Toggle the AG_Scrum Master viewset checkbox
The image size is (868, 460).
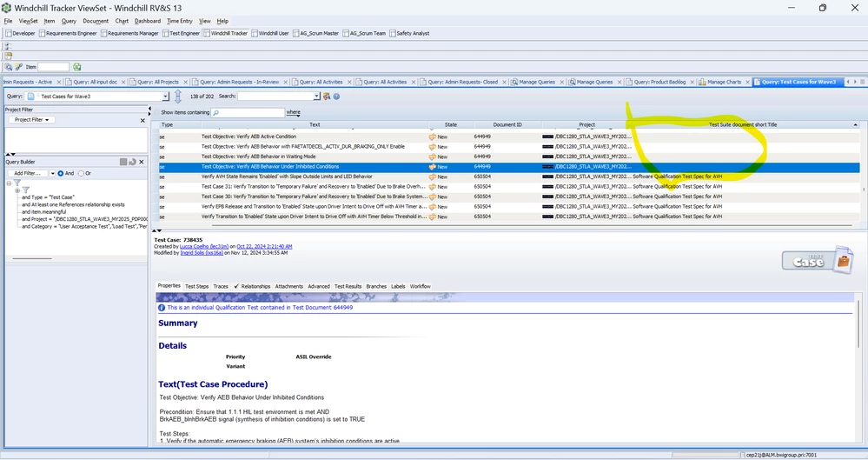(296, 33)
